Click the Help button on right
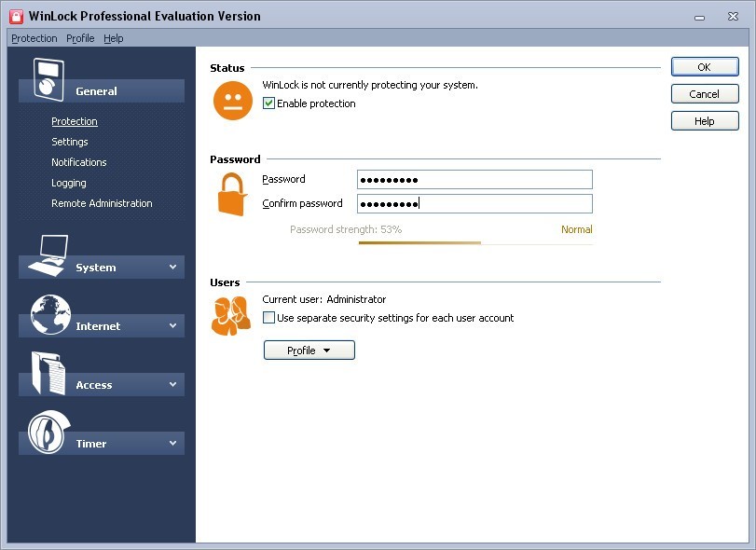Screen dimensions: 756x550 pos(705,121)
